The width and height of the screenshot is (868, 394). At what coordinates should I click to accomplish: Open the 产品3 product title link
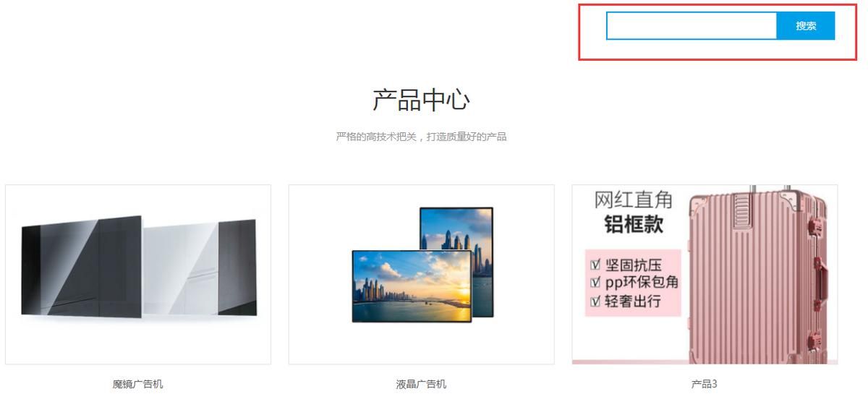[704, 384]
